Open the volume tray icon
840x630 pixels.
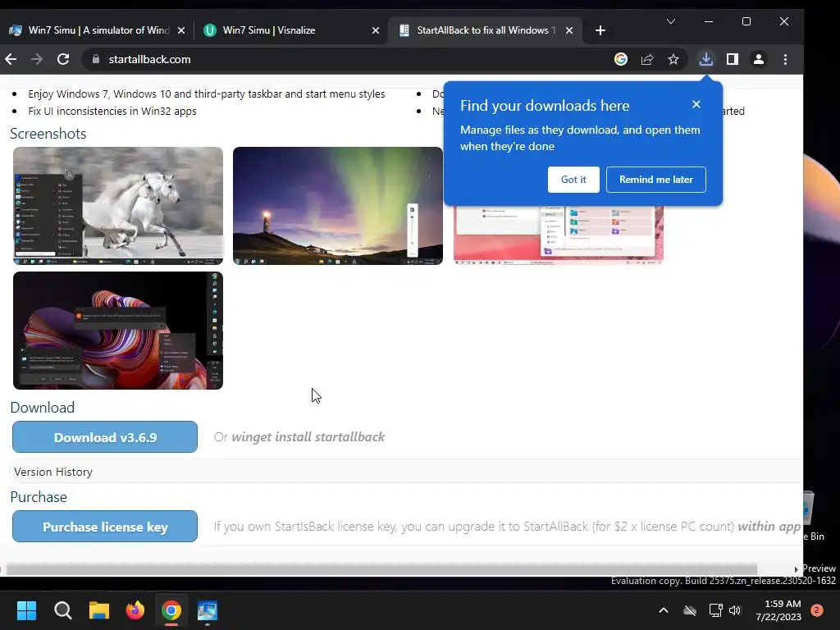(735, 610)
